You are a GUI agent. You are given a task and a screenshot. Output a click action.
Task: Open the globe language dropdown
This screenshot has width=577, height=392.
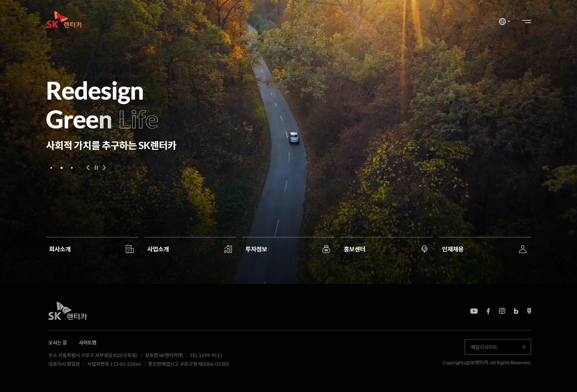[x=505, y=22]
